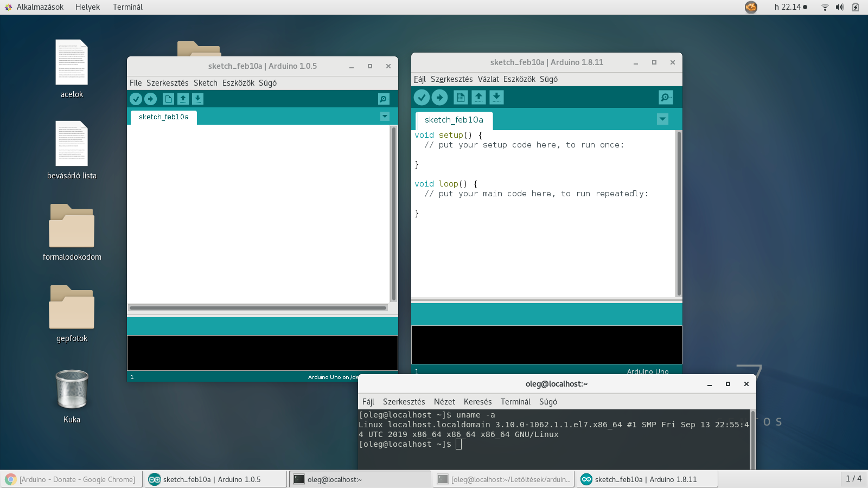Switch to Google Chrome taskbar entry
Viewport: 868px width, 488px height.
click(72, 479)
